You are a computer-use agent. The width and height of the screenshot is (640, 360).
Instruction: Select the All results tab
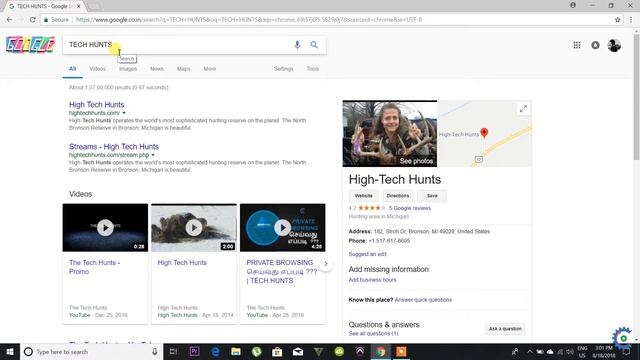pos(73,69)
